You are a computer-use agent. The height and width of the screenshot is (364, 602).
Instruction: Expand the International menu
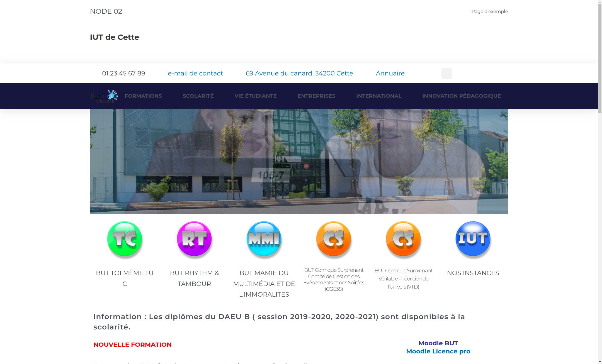pos(378,96)
